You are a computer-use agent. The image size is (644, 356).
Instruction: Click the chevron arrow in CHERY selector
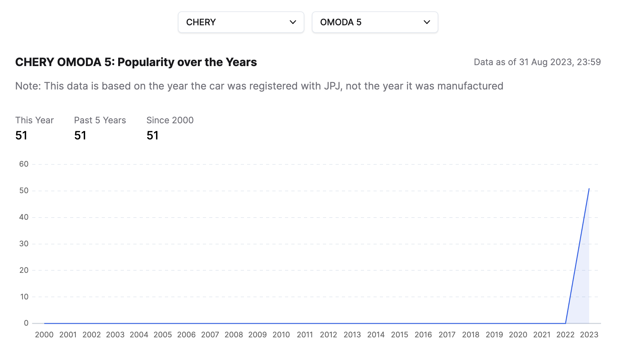click(x=293, y=22)
